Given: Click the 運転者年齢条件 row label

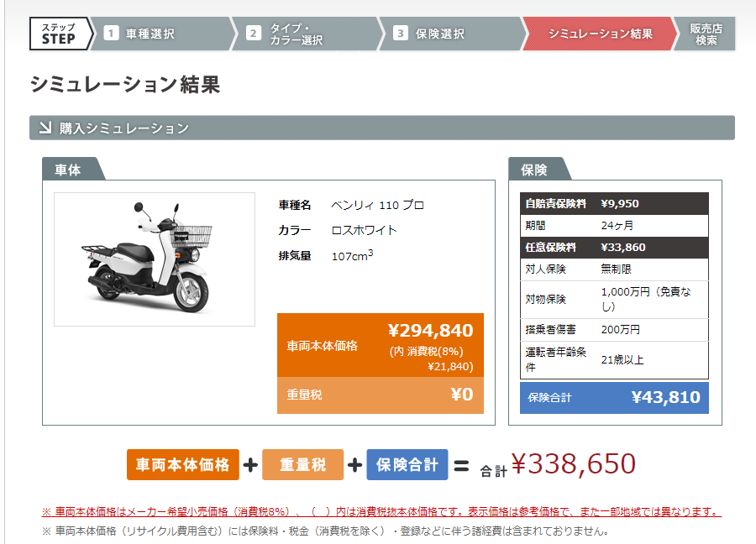Looking at the screenshot, I should click(x=555, y=360).
